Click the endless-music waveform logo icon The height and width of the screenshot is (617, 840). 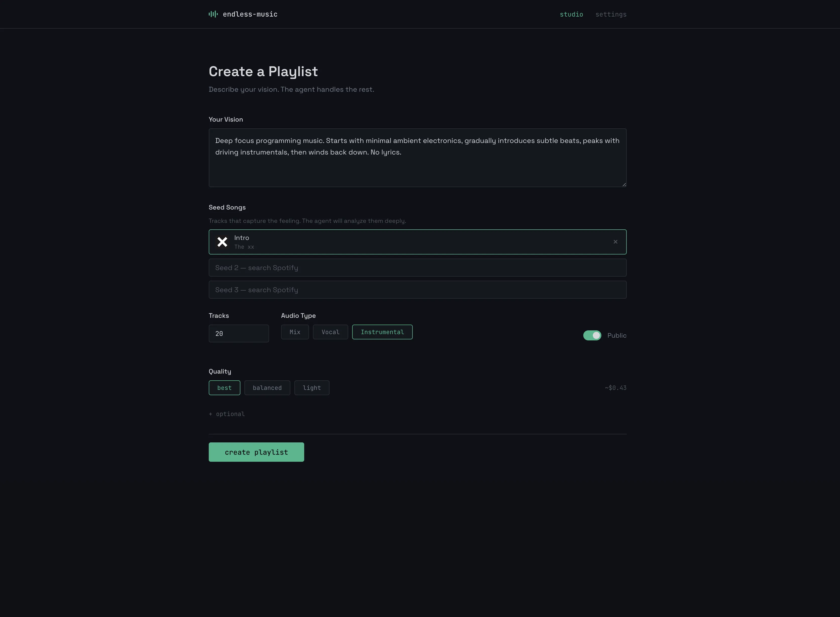tap(213, 14)
